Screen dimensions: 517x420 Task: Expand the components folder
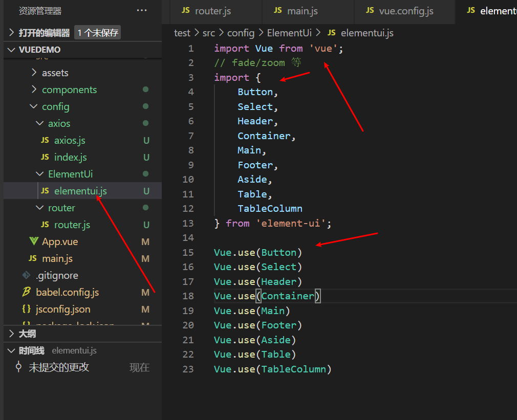click(x=34, y=90)
